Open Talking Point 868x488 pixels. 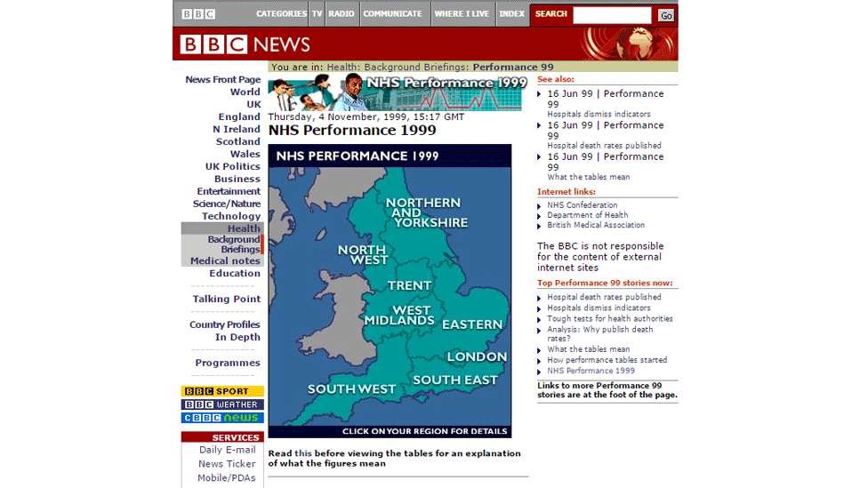(227, 299)
